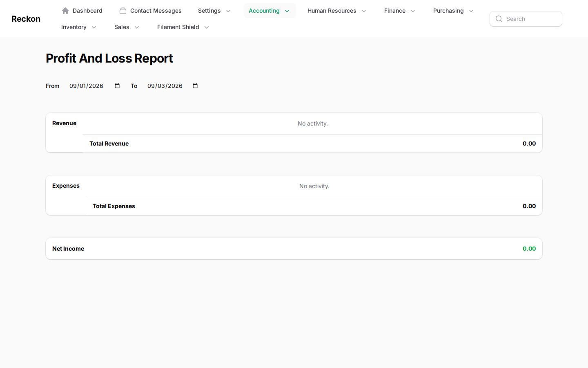Click the To date field 09/03/2026

click(173, 86)
